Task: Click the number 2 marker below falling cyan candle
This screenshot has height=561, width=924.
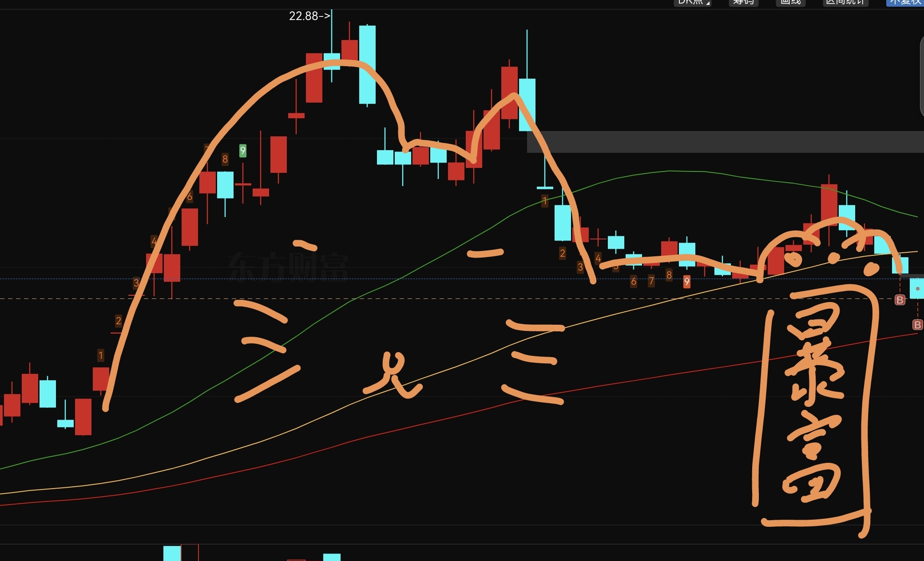Action: (563, 253)
